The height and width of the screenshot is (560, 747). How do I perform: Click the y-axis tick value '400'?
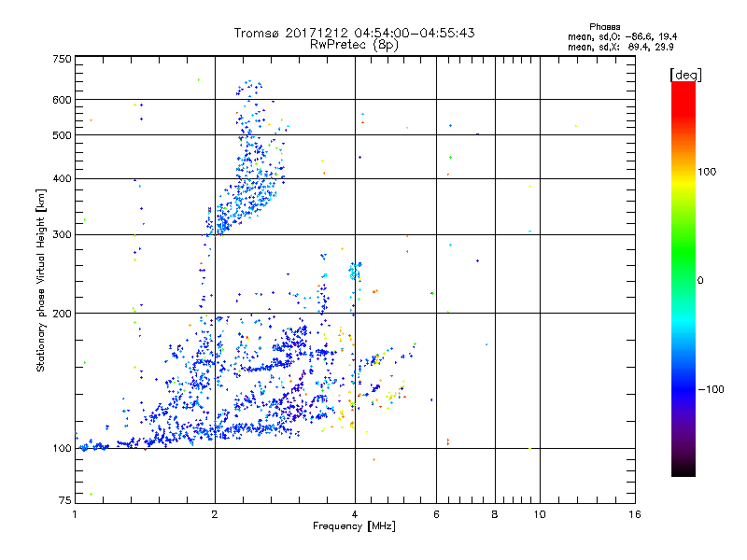[62, 179]
